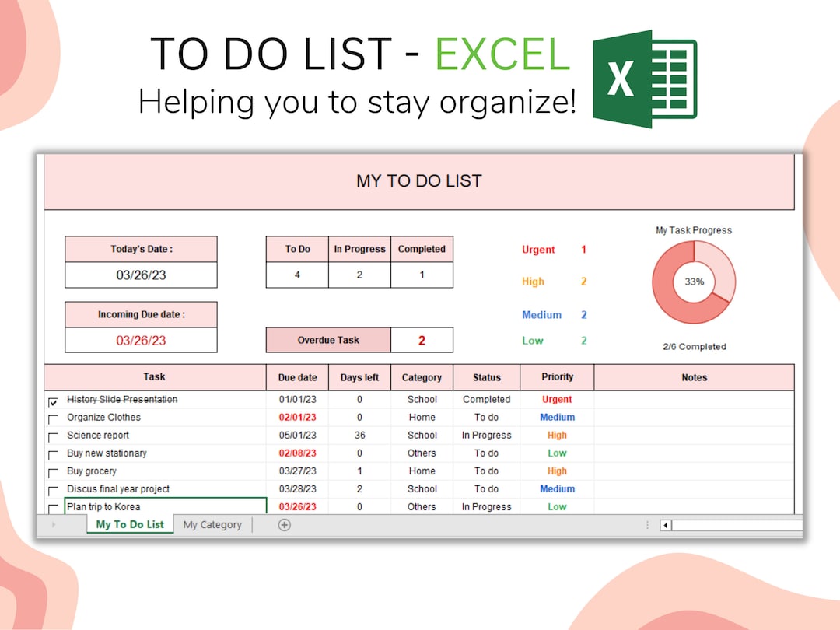Click sheet tab navigation arrow
This screenshot has height=630, width=840.
tap(54, 525)
